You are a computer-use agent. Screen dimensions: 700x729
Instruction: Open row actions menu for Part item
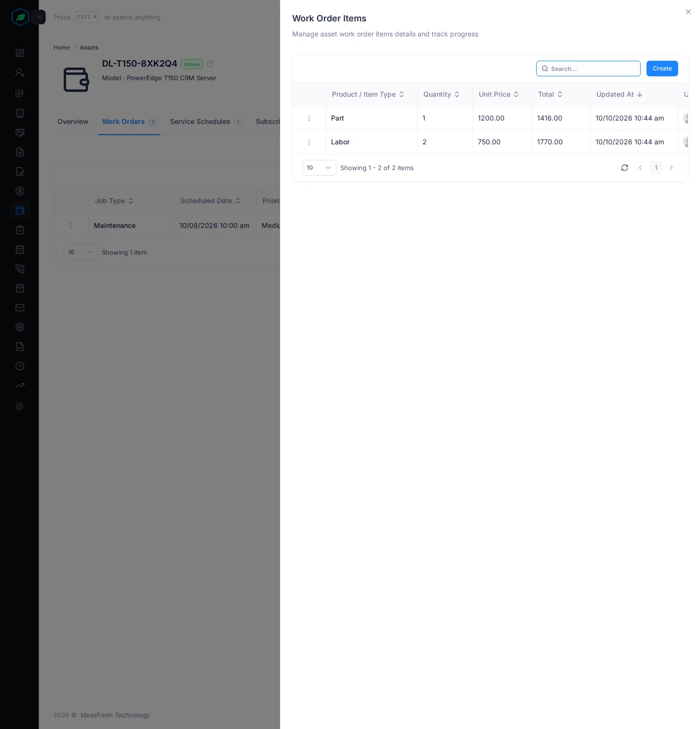309,118
